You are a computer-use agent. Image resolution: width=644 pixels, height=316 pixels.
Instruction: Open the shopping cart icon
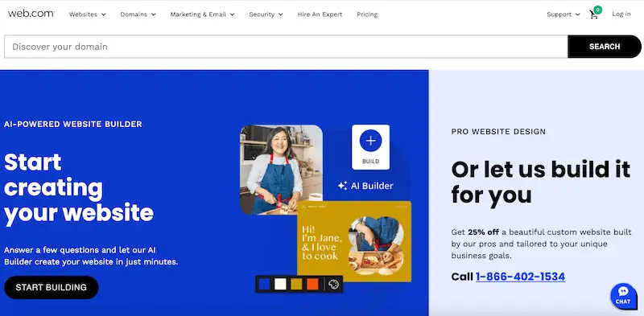coord(593,14)
